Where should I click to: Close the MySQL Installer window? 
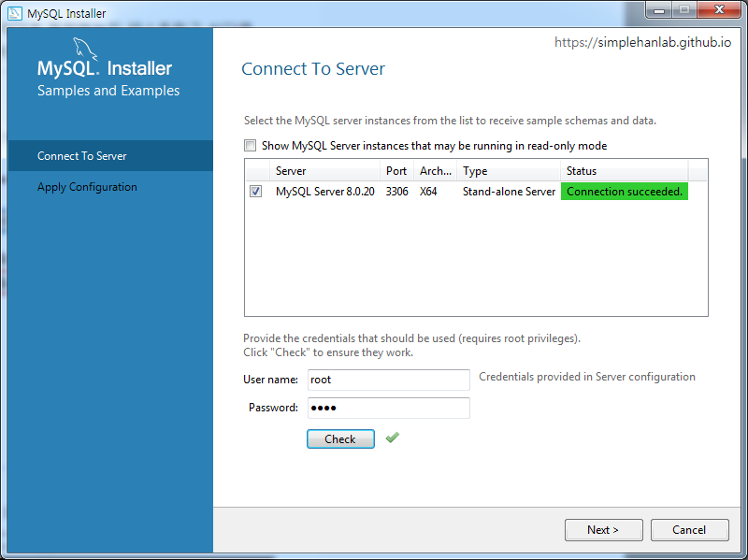(719, 10)
